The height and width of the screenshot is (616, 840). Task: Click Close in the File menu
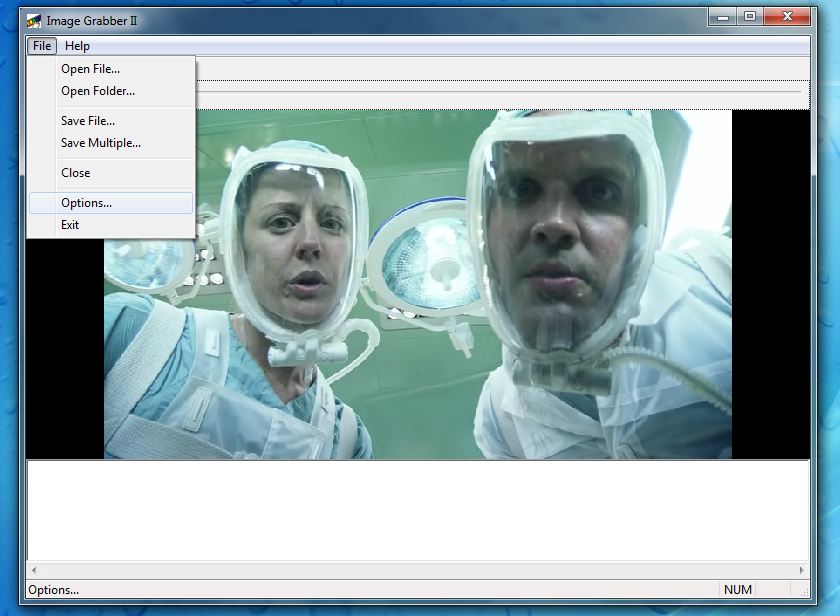[x=111, y=173]
